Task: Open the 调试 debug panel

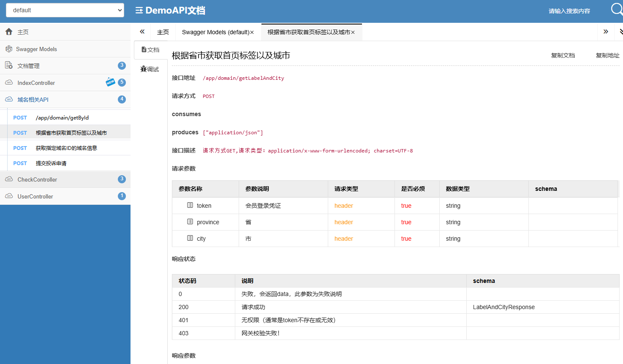Action: pos(150,69)
